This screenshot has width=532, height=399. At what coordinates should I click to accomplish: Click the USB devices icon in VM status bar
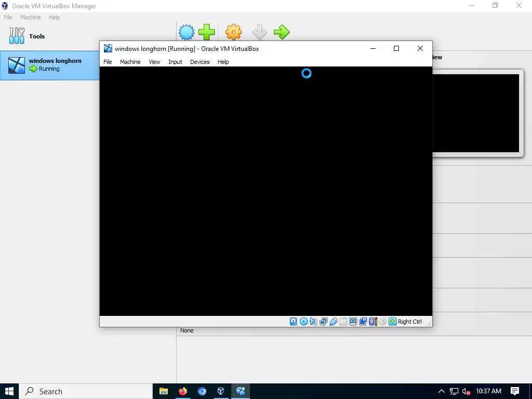point(333,321)
